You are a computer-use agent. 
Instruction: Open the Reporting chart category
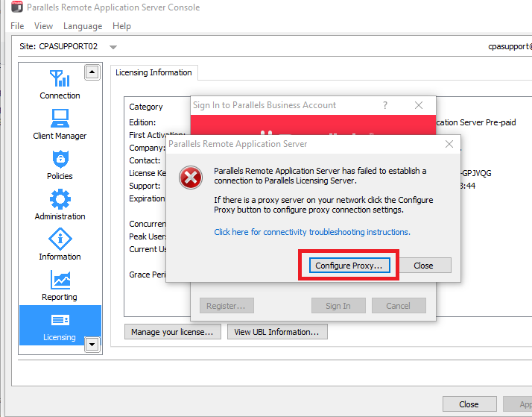click(60, 285)
